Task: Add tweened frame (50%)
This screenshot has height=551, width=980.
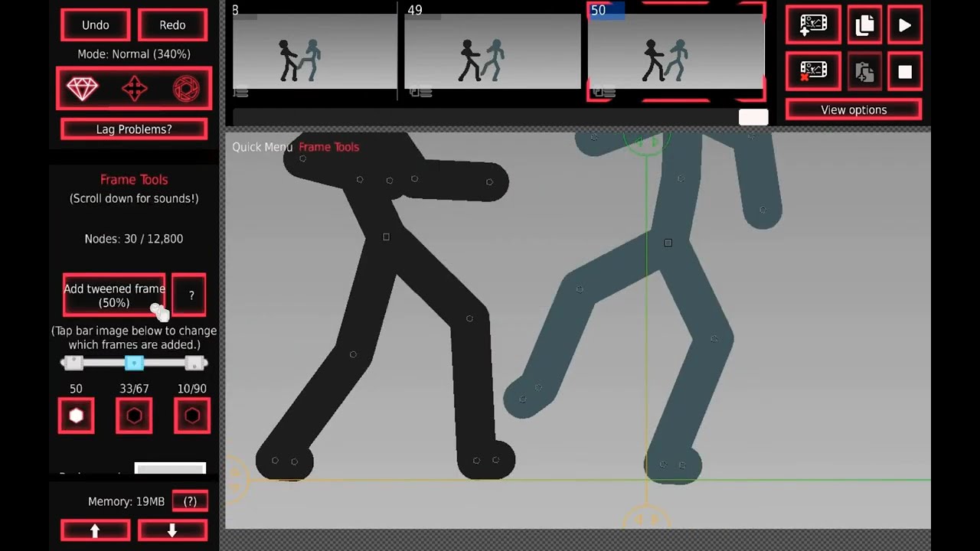Action: click(x=114, y=295)
